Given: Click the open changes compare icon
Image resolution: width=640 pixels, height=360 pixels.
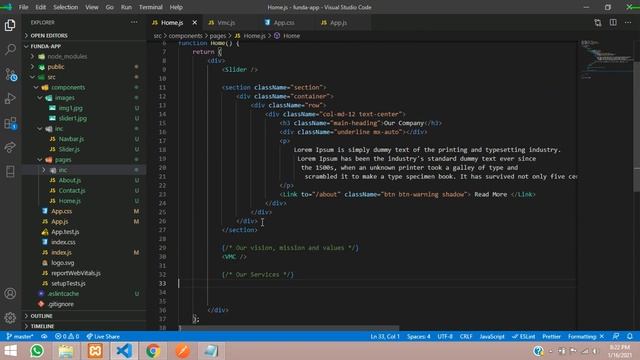Looking at the screenshot, I should pyautogui.click(x=598, y=22).
